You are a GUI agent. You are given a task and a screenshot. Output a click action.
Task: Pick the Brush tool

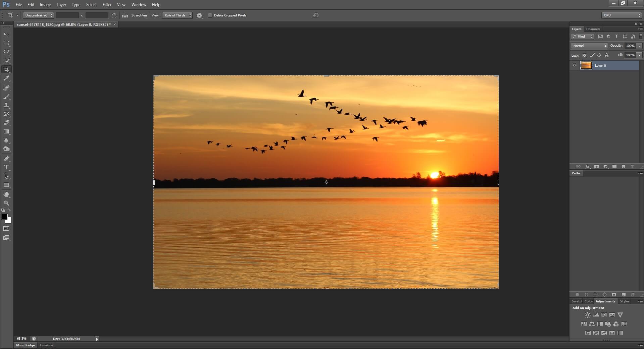[x=6, y=97]
